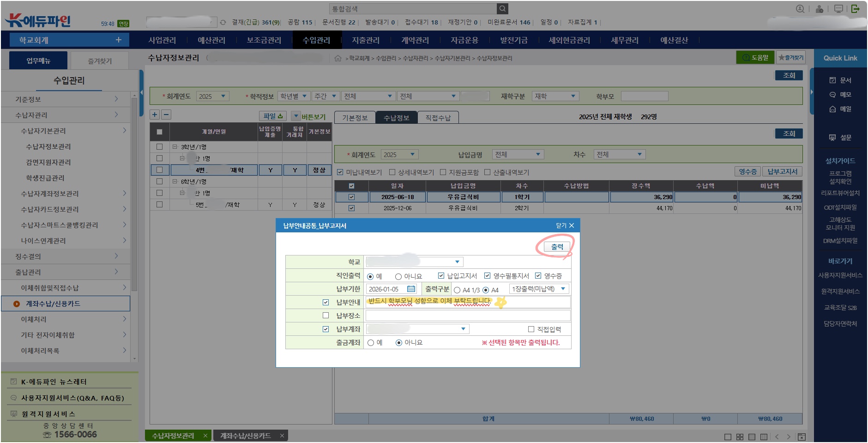Open the calendar picker beside 납부기한 date

pyautogui.click(x=411, y=289)
